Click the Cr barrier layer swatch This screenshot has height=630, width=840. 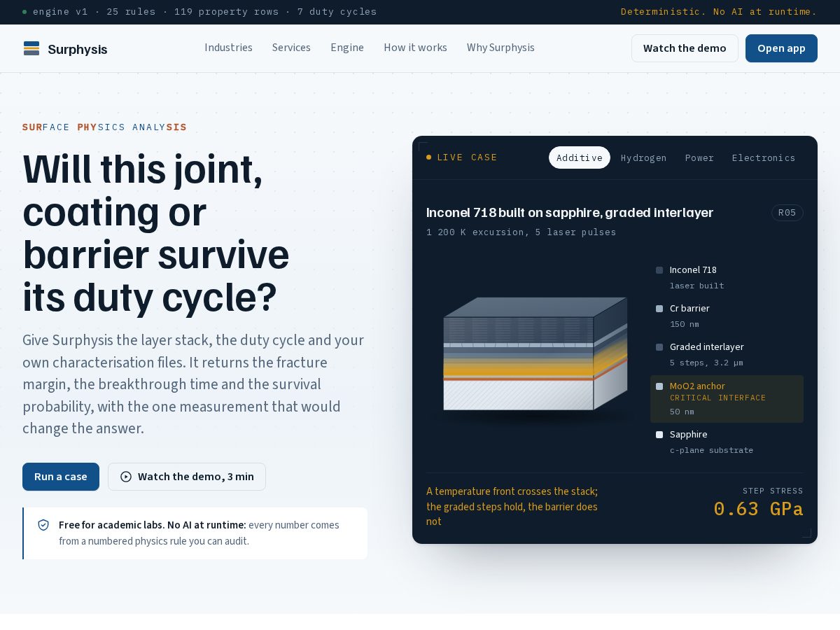(659, 309)
